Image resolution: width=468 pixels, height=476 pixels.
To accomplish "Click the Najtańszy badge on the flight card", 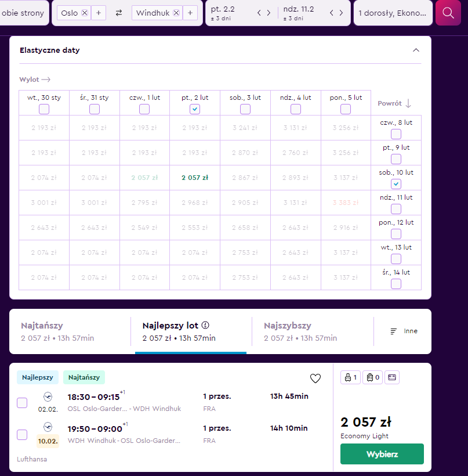I will pos(84,377).
